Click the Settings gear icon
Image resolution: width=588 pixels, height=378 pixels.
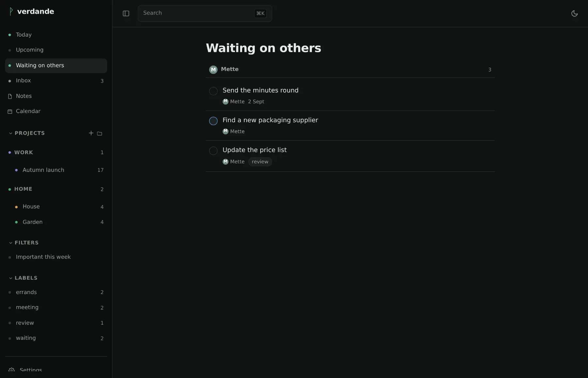(x=11, y=370)
